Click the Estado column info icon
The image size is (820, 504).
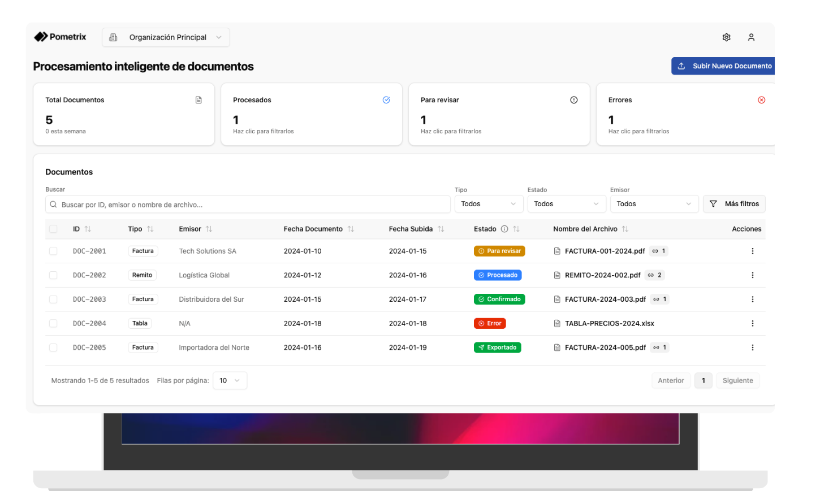click(x=504, y=229)
